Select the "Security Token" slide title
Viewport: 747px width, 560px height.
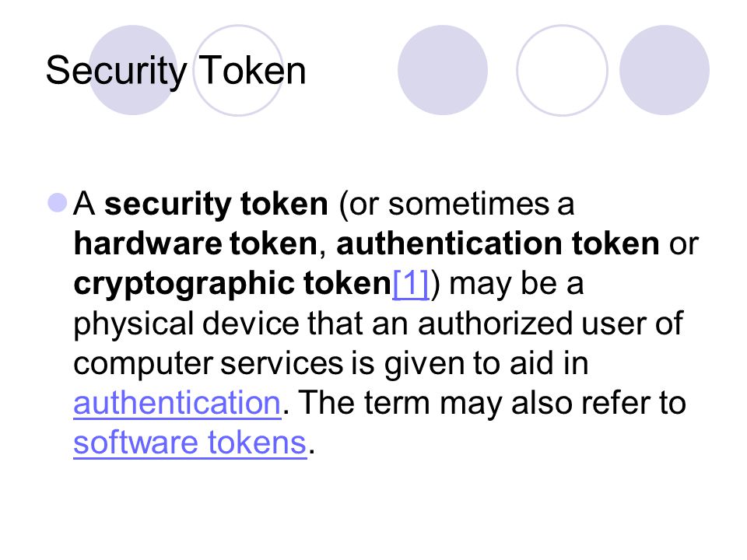175,71
